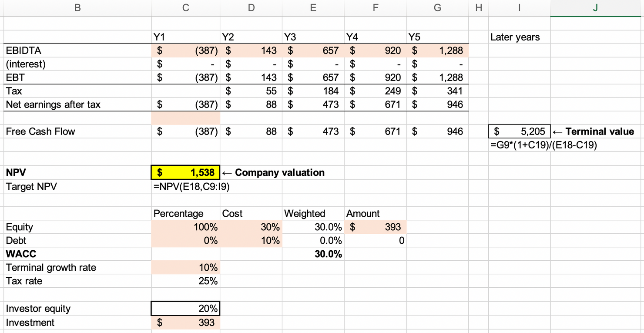Select the Debt percentage 0% cell
Viewport: 644px width, 333px height.
coord(186,240)
